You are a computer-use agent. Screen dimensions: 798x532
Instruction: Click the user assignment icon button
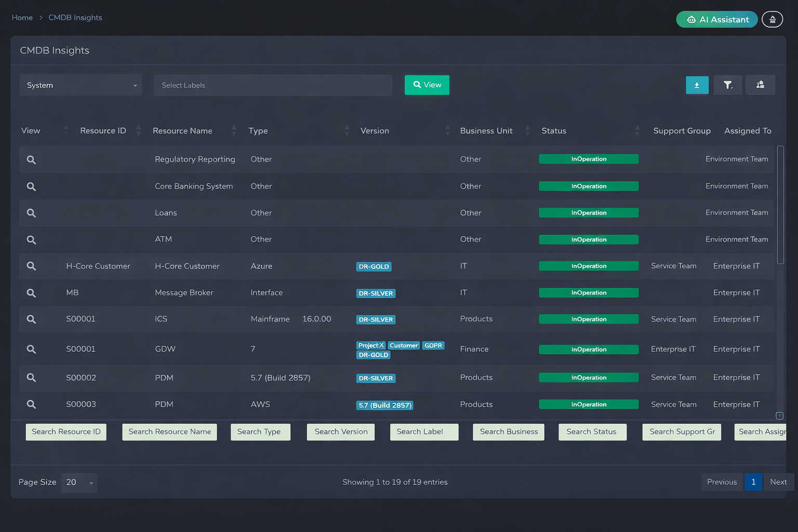pos(760,85)
